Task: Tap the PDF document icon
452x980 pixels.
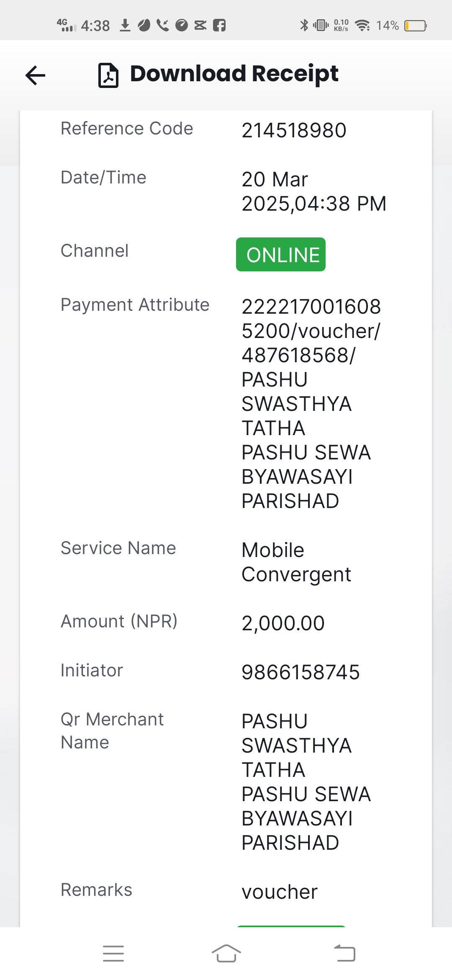Action: 108,75
